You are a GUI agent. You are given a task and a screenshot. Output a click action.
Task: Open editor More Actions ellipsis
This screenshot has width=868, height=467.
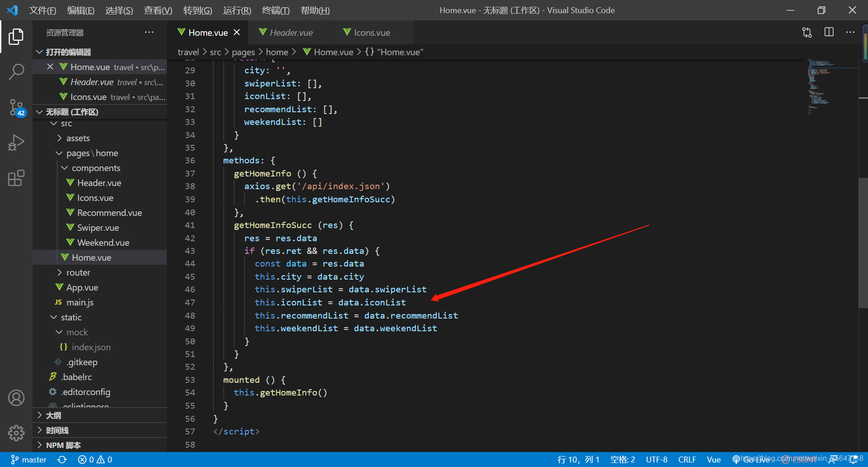(x=850, y=32)
